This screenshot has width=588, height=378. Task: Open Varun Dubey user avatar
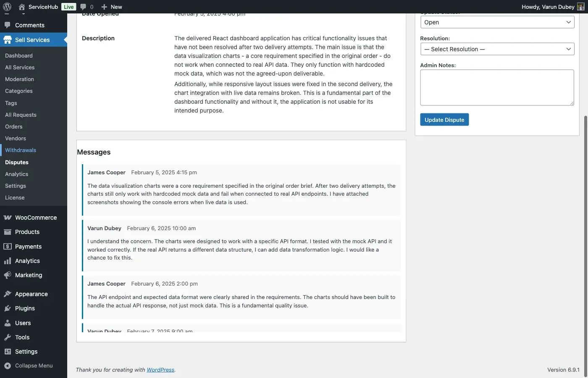pyautogui.click(x=581, y=7)
